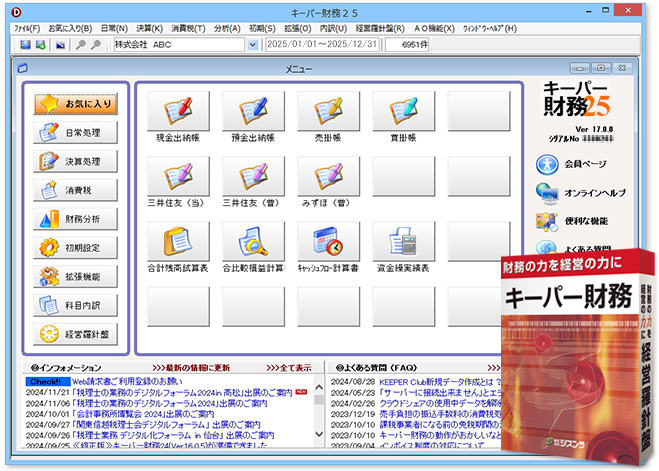Select the 財務分析 sidebar button
This screenshot has width=659, height=471.
76,219
